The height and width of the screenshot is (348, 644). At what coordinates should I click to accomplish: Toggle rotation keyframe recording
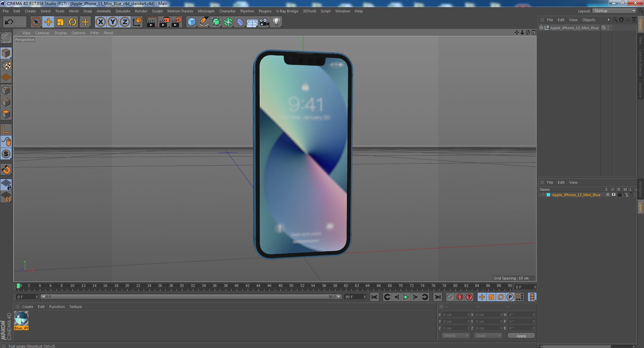pos(501,297)
